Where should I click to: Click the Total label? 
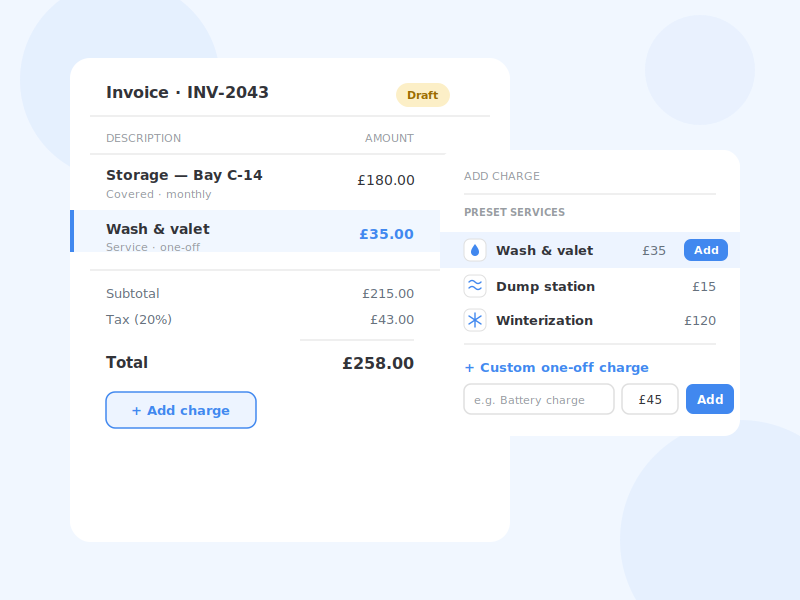pyautogui.click(x=127, y=363)
